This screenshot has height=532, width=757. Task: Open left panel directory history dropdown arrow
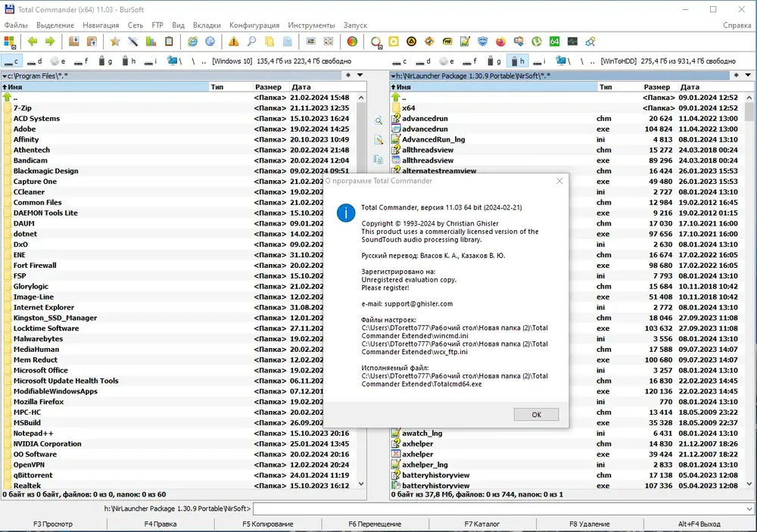360,76
